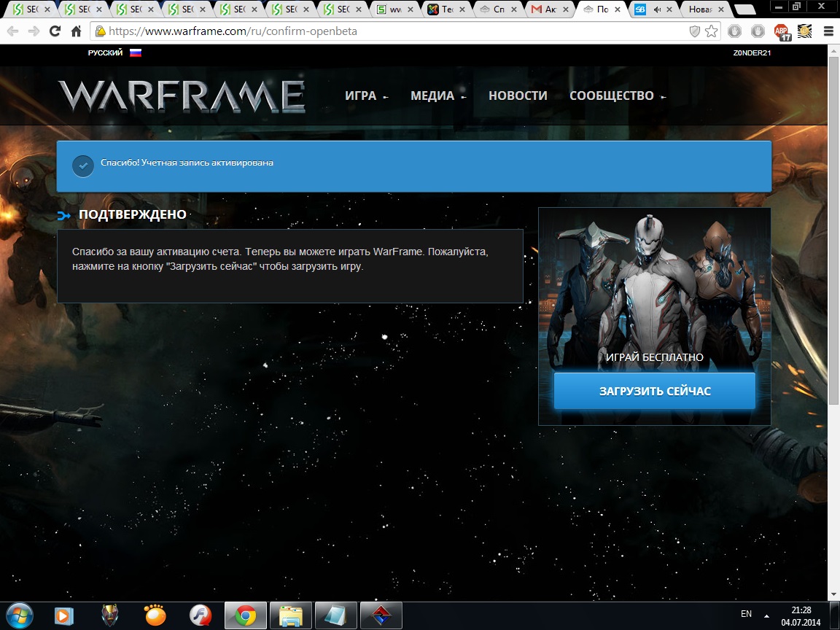The height and width of the screenshot is (630, 840).
Task: Click the EN language indicator
Action: pyautogui.click(x=746, y=614)
